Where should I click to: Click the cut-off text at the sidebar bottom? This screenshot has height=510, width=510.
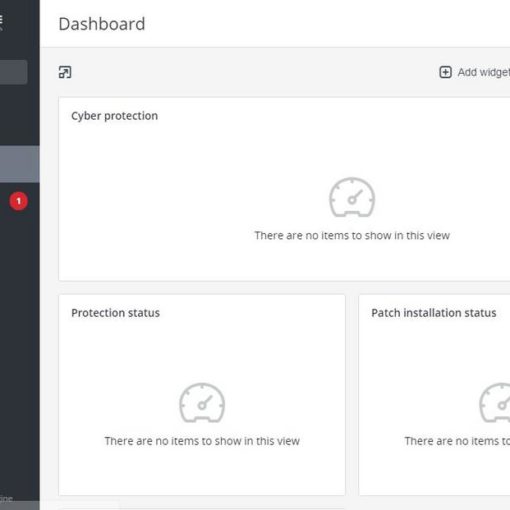tap(6, 499)
